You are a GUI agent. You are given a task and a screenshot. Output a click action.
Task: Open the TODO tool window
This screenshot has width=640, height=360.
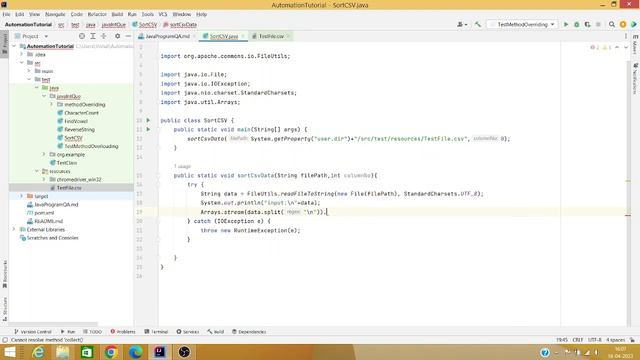coord(93,332)
